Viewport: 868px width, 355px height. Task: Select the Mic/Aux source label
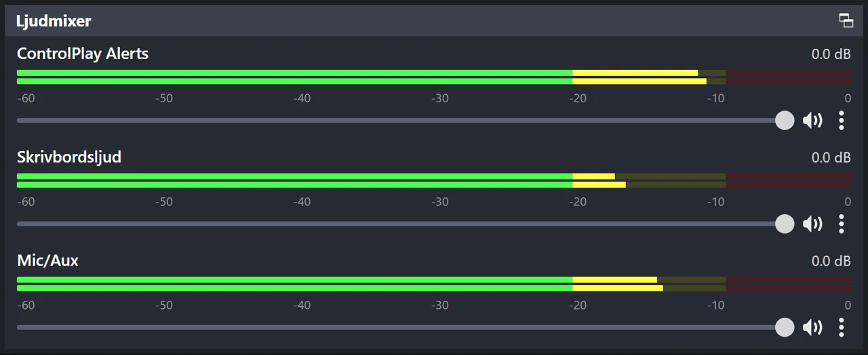(47, 260)
